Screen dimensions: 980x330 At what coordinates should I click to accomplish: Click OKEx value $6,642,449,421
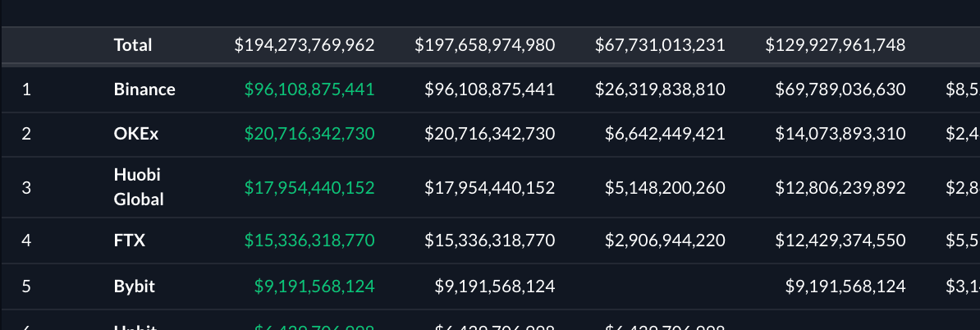pyautogui.click(x=665, y=134)
